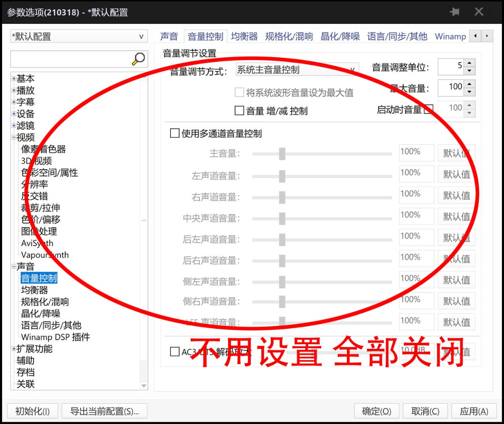Screen dimensions: 504x424
Task: Select 晶化/降噪 tree item
Action: (41, 314)
